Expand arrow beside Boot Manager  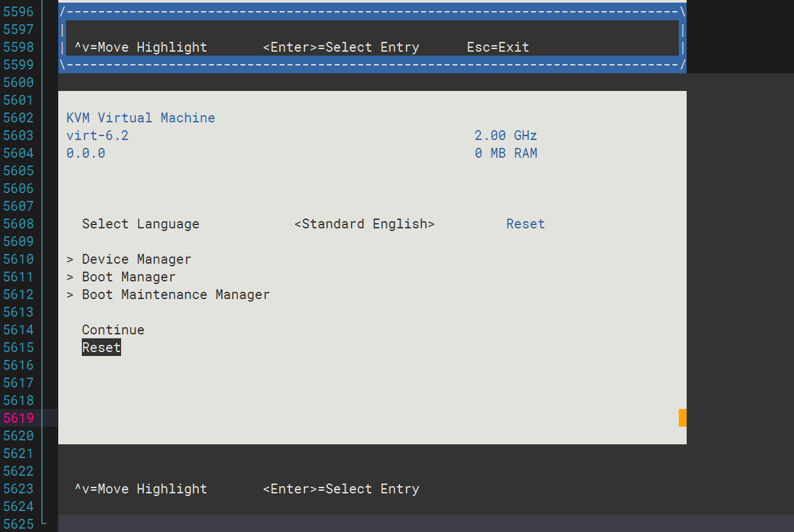[x=70, y=277]
